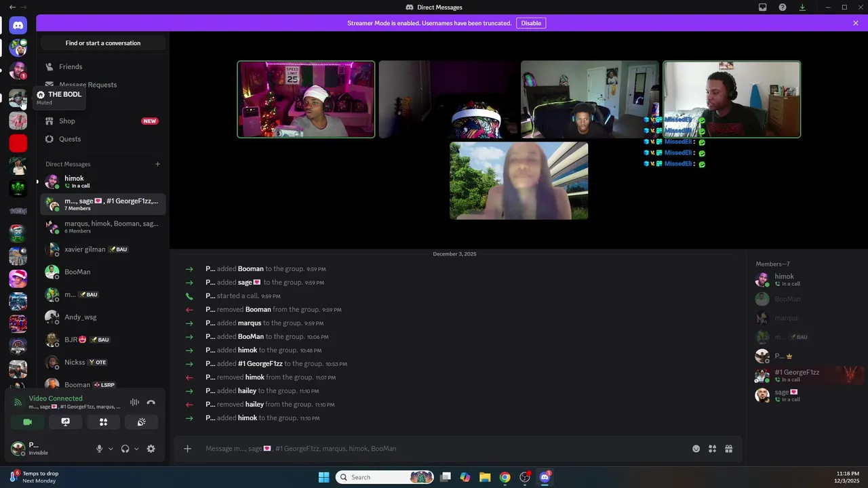
Task: Open the red square server icon
Action: pyautogui.click(x=18, y=143)
